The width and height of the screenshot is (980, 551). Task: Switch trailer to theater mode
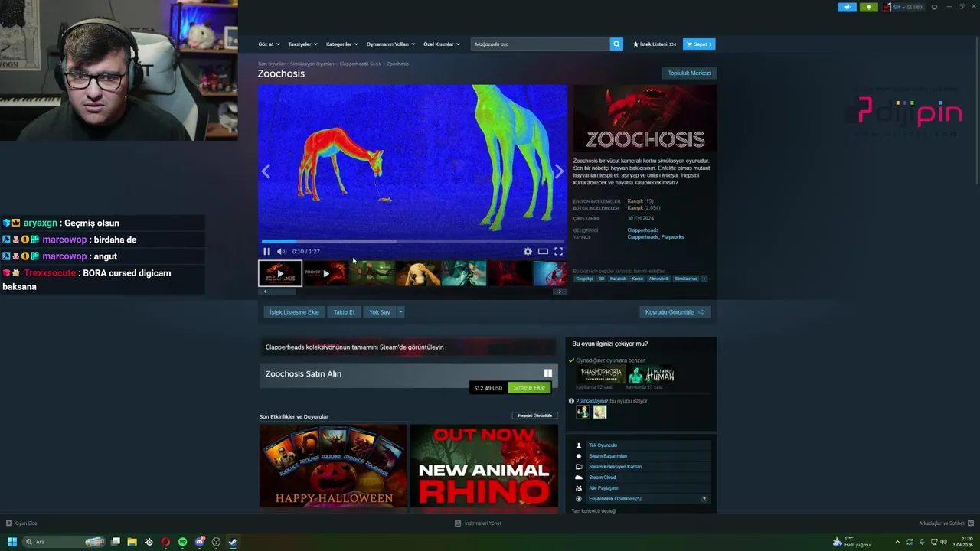click(x=543, y=251)
